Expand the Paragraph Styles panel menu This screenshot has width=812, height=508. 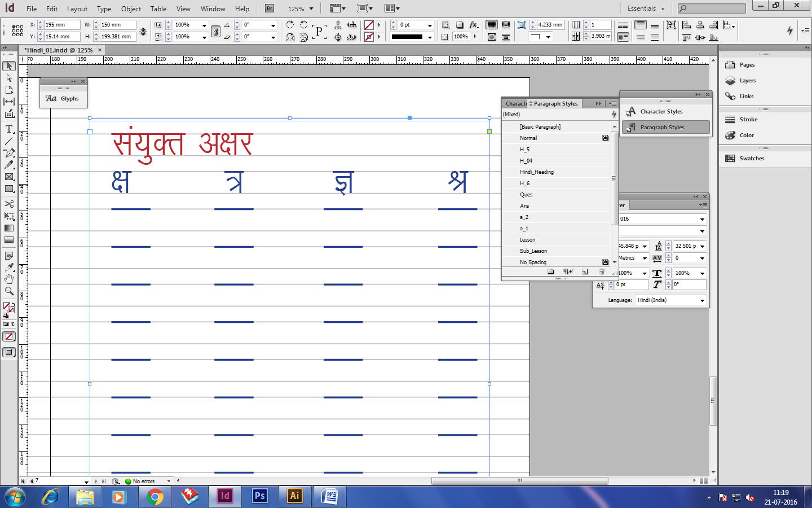click(x=612, y=103)
